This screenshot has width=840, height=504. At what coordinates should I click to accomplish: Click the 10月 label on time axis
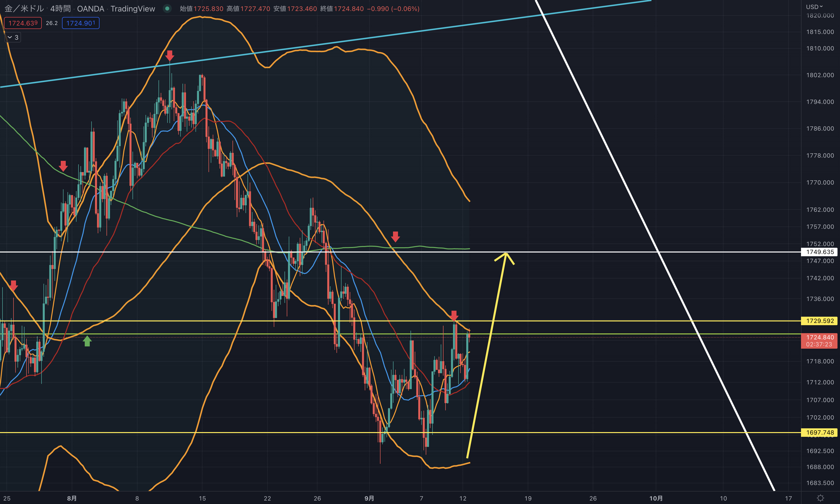656,498
